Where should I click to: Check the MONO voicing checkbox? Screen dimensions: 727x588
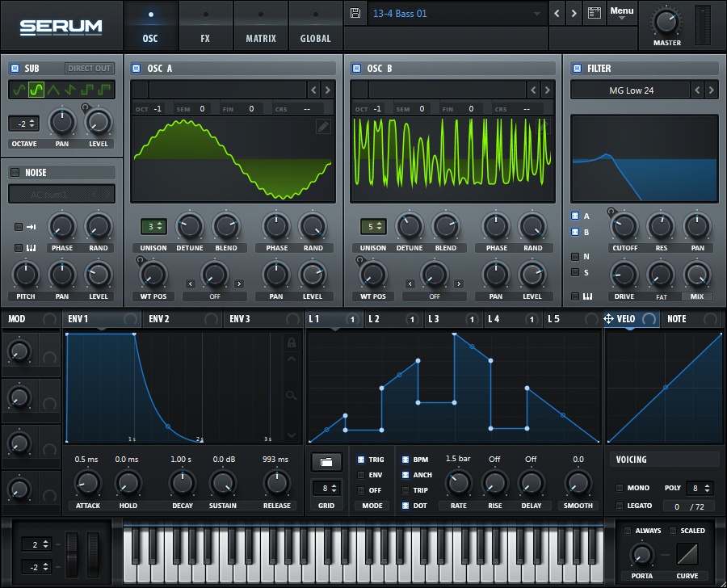tap(620, 488)
